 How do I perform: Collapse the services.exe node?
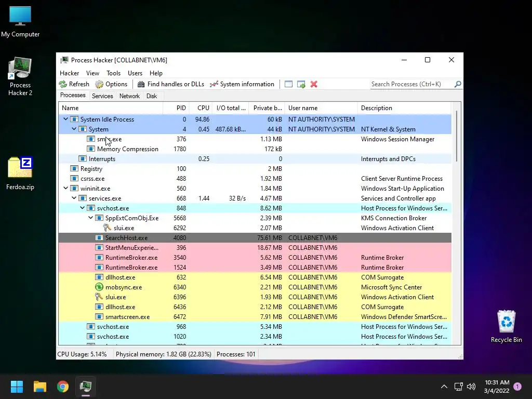[74, 198]
